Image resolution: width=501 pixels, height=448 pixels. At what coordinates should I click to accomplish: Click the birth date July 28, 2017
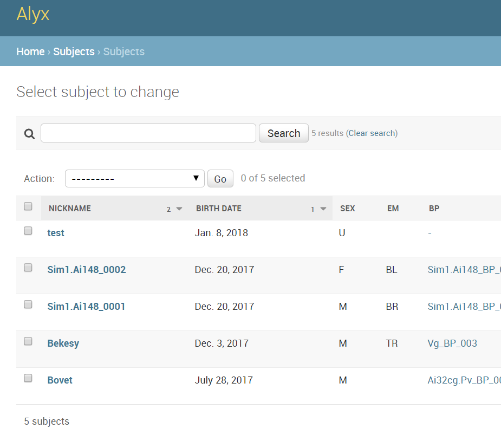click(224, 380)
